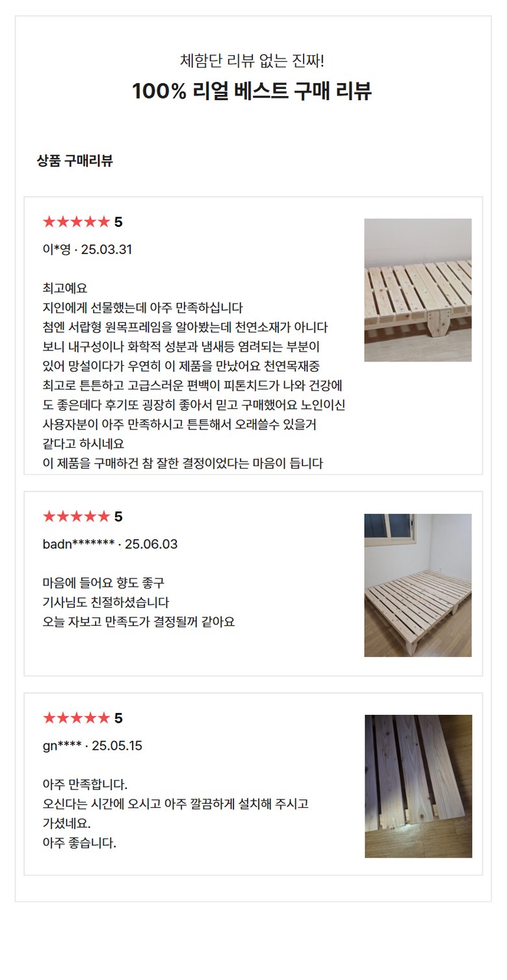
Task: Click the review date 25.03.31
Action: 107,250
